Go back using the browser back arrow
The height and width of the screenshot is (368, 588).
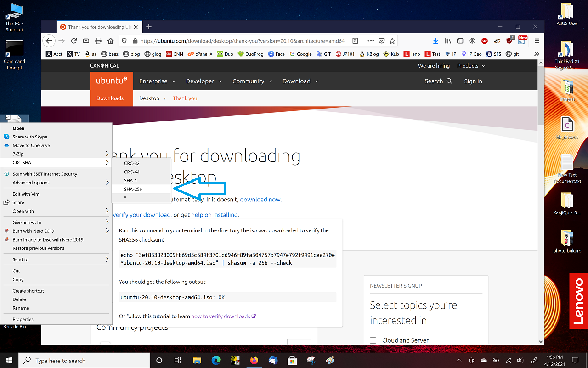[x=49, y=41]
